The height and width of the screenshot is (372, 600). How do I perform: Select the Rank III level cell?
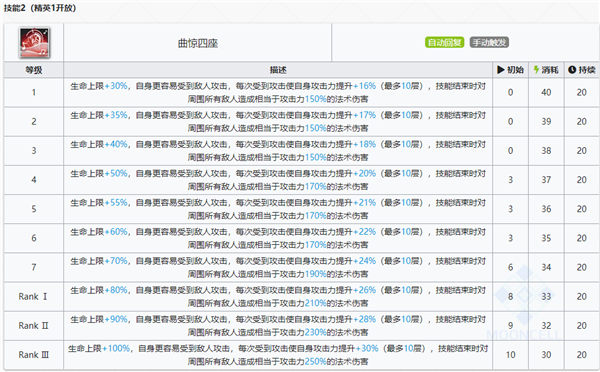34,355
